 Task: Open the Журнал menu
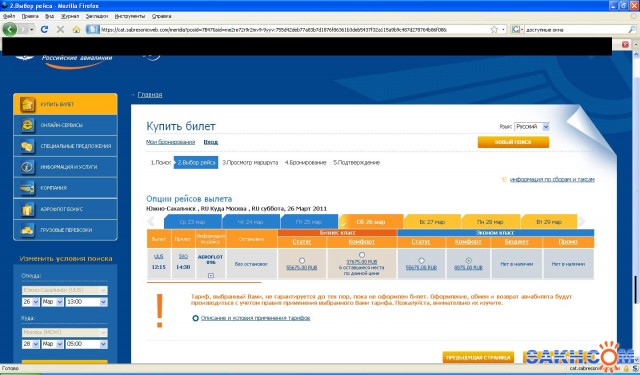70,16
